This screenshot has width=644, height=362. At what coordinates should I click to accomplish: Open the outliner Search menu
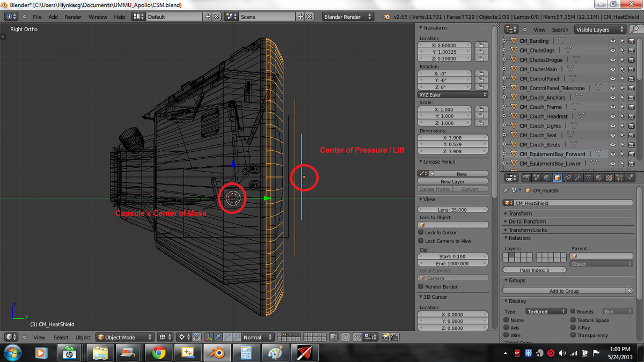coord(560,29)
